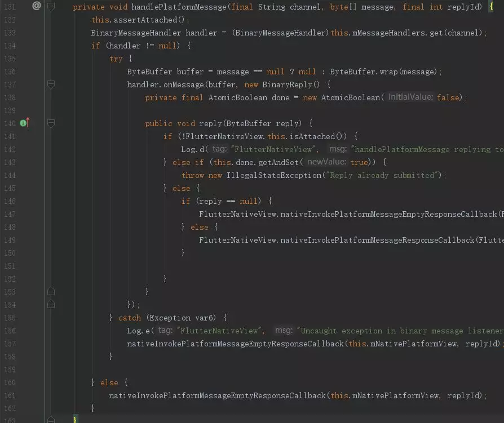Click mNativePlatformView on line 157
The width and height of the screenshot is (504, 423).
tap(413, 344)
